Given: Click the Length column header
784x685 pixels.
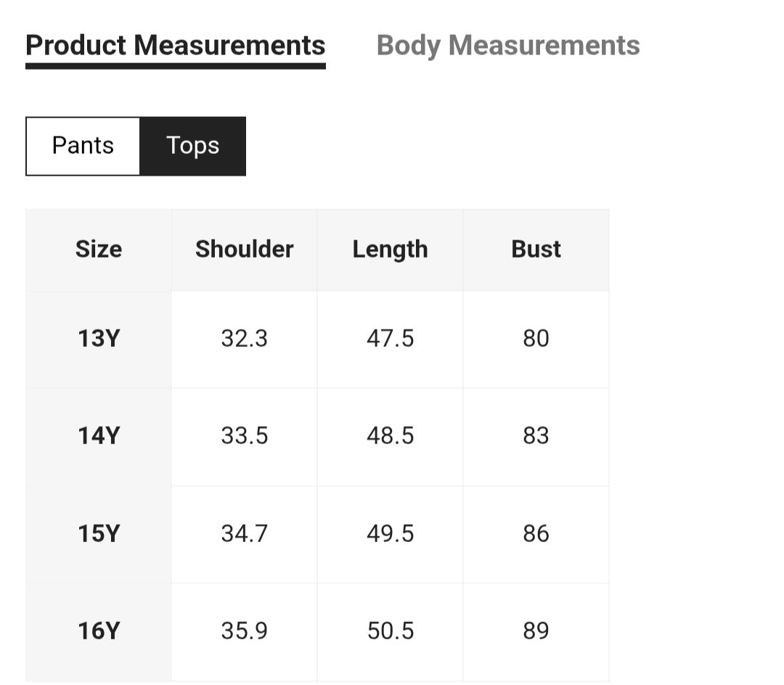Looking at the screenshot, I should (x=390, y=250).
